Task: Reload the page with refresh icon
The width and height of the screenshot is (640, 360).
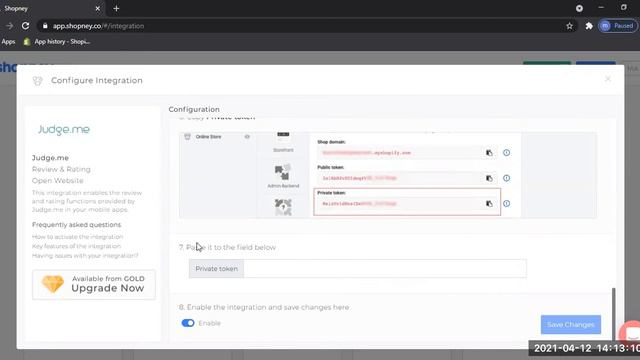Action: click(25, 26)
